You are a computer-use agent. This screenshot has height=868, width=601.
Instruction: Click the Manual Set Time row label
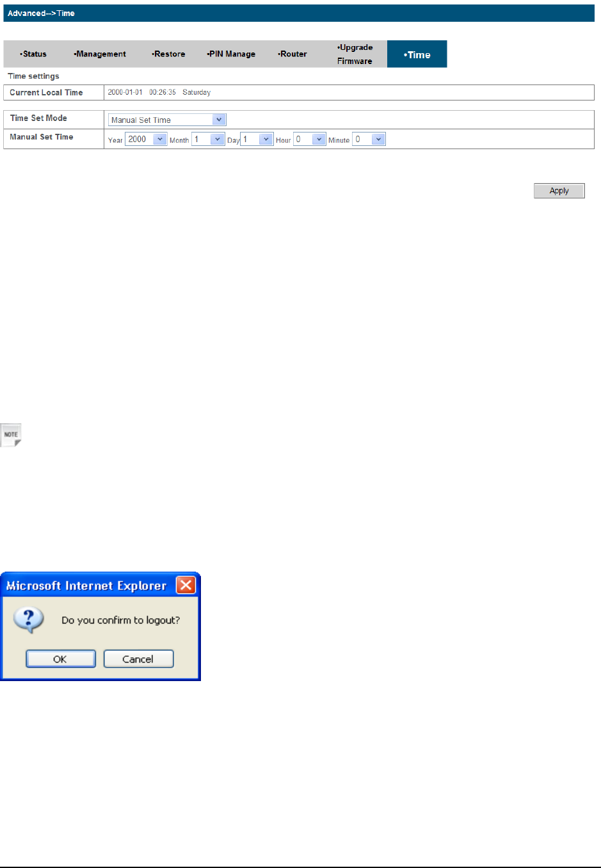click(42, 137)
